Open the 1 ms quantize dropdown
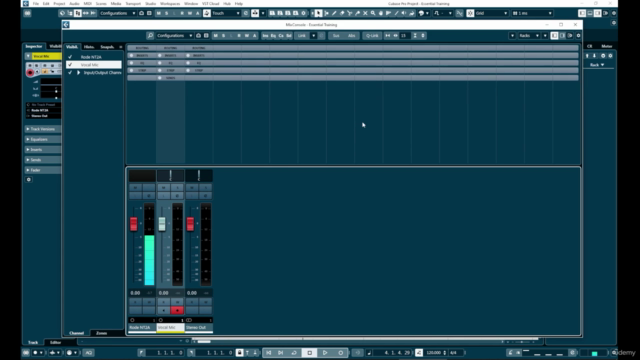 coord(532,13)
